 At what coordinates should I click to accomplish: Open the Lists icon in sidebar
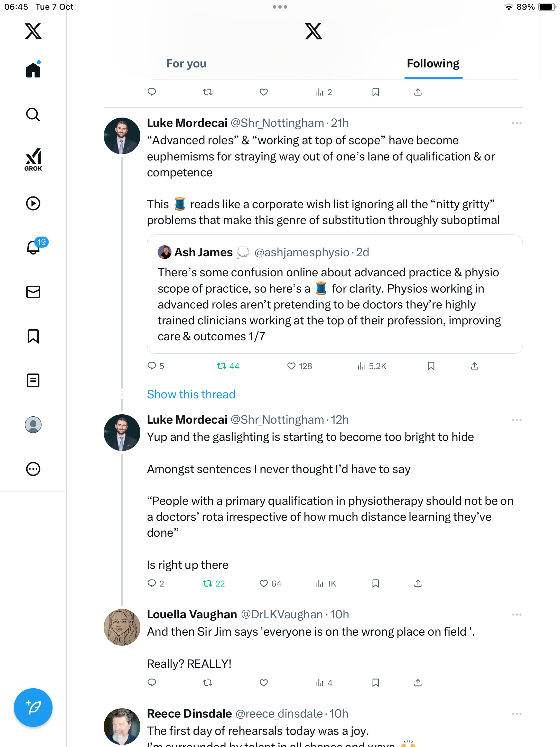coord(33,380)
